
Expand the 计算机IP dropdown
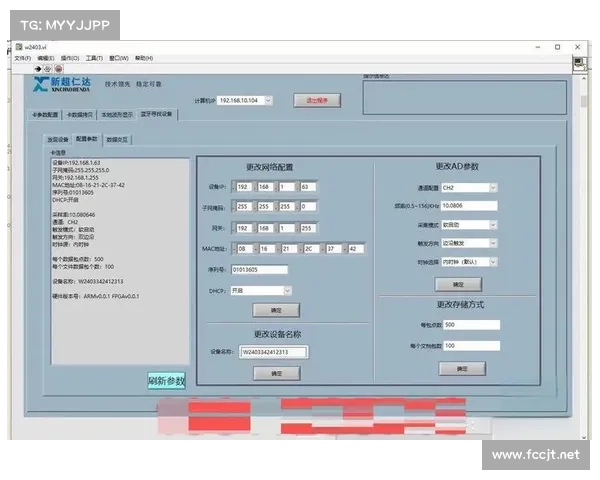pos(266,100)
